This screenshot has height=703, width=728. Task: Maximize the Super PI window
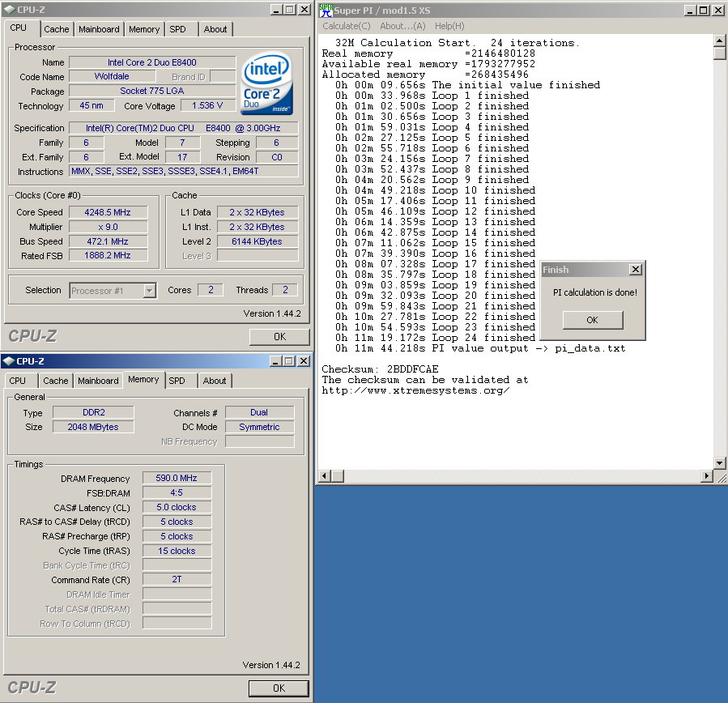(704, 10)
